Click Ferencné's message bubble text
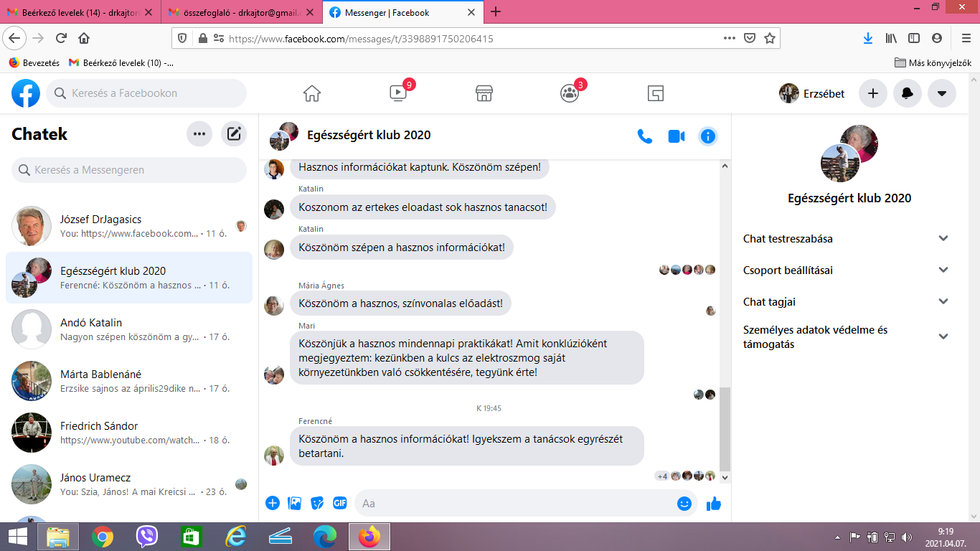Image resolution: width=980 pixels, height=551 pixels. click(x=467, y=446)
